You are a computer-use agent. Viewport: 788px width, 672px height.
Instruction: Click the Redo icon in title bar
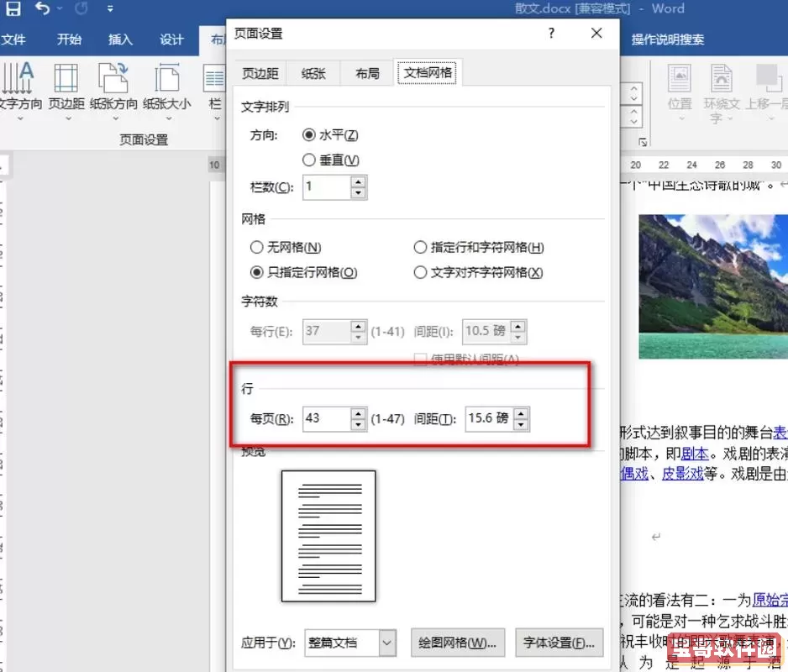coord(81,8)
